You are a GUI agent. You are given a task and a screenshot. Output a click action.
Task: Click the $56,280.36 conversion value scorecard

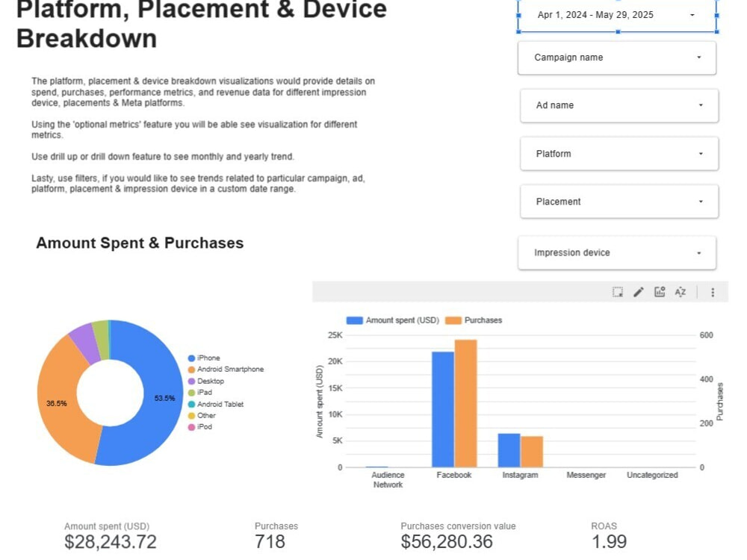(447, 542)
